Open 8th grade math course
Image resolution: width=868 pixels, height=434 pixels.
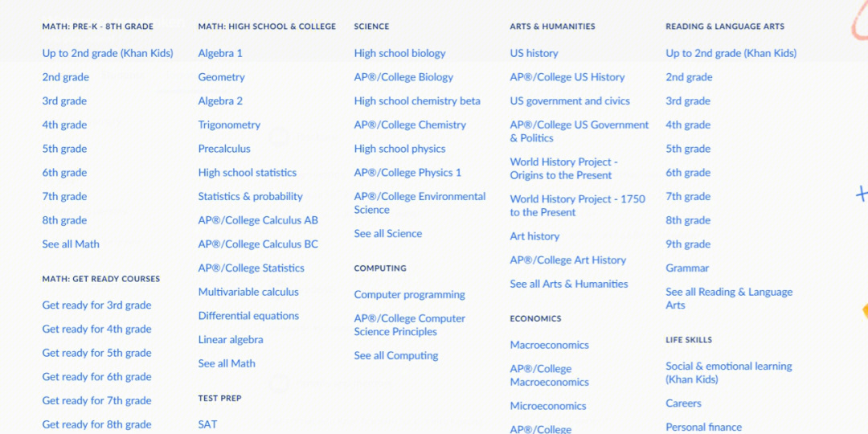click(64, 219)
